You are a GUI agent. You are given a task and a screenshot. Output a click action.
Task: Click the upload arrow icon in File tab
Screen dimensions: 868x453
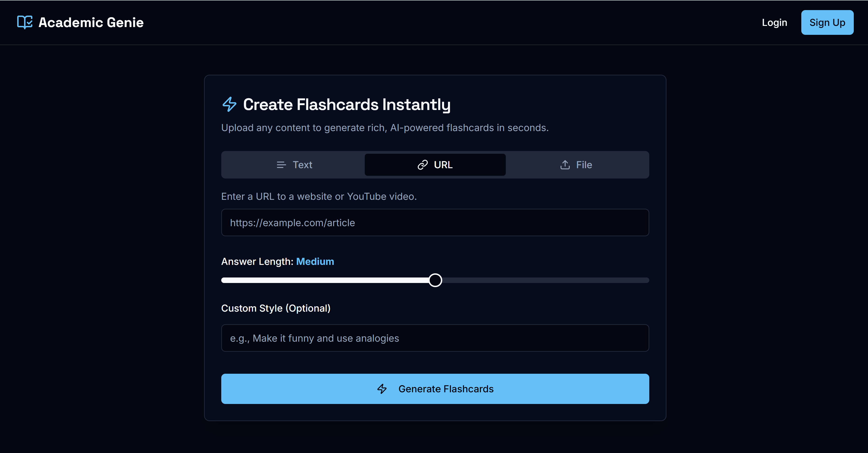(565, 165)
